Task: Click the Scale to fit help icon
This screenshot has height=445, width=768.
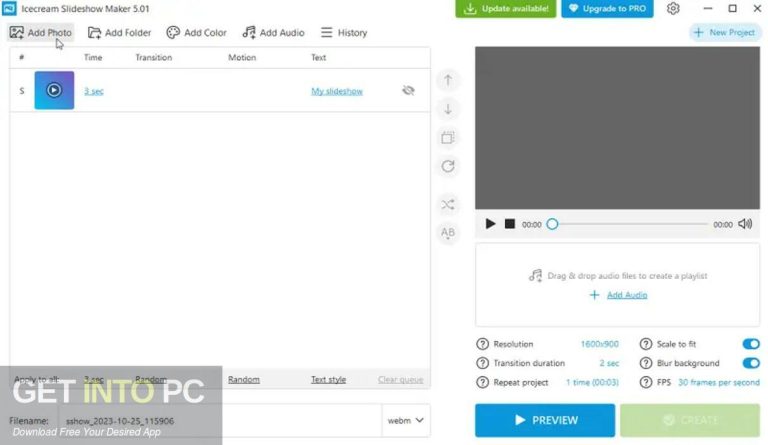Action: 646,344
